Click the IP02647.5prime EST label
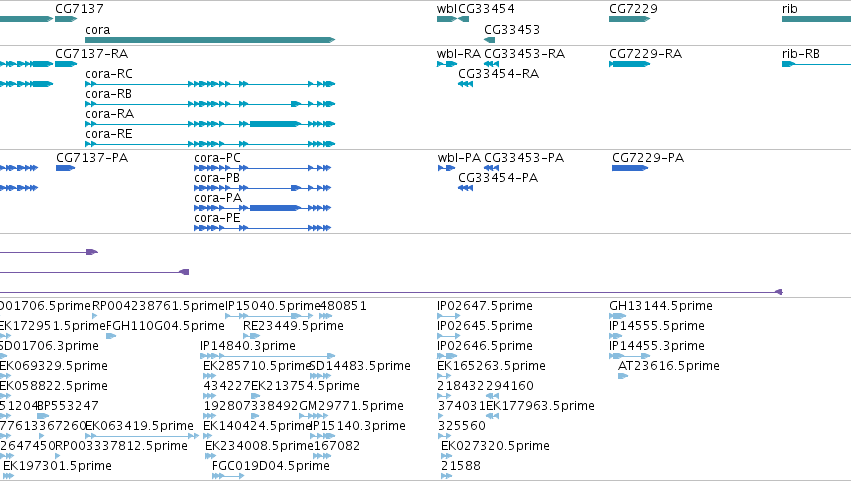 tap(485, 306)
